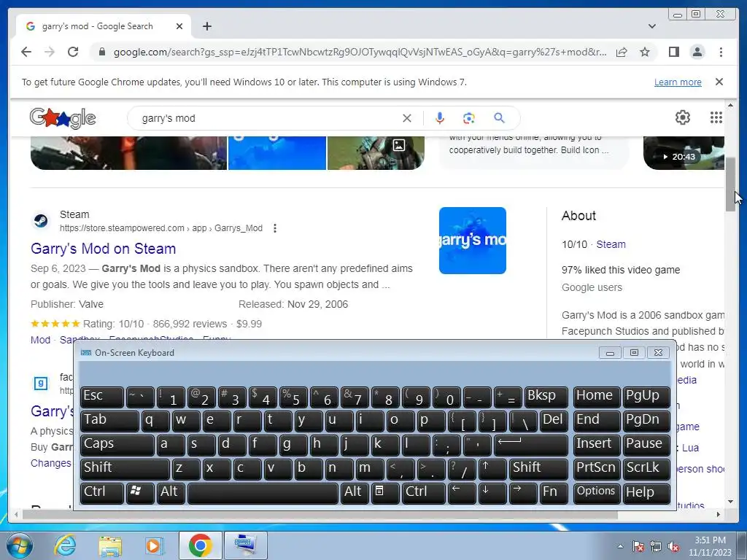The image size is (747, 560).
Task: Toggle the Chrome side panel icon
Action: 673,52
